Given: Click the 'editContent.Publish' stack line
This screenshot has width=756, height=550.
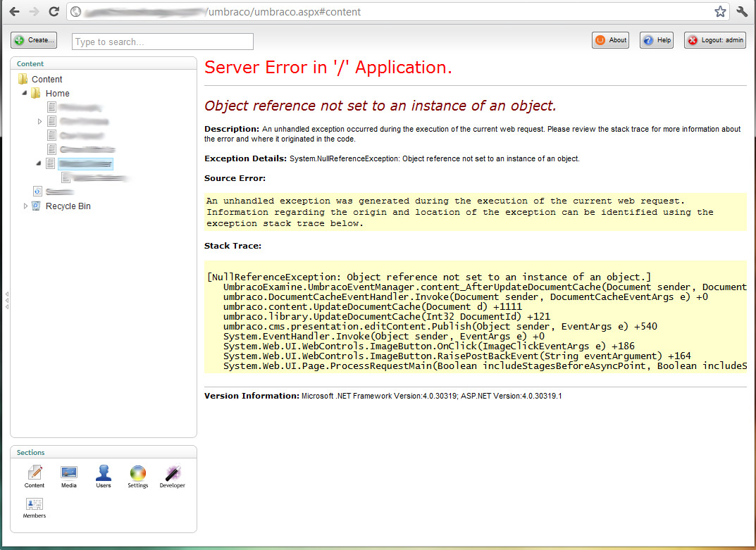Looking at the screenshot, I should click(440, 326).
